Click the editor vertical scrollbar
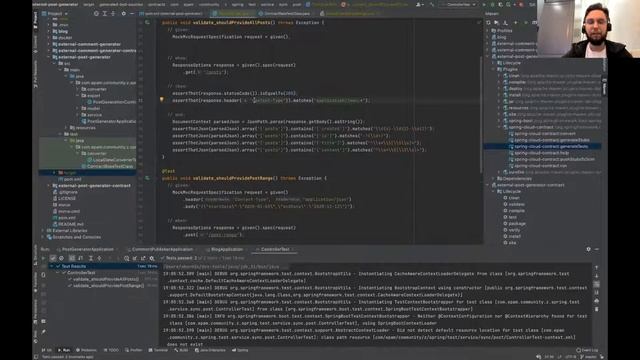 click(481, 114)
